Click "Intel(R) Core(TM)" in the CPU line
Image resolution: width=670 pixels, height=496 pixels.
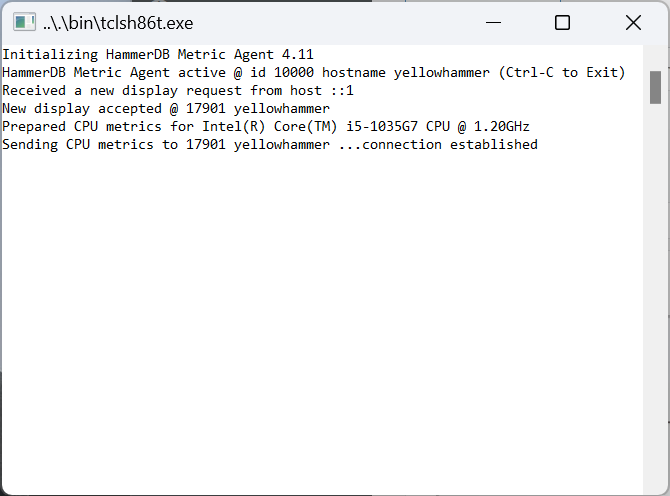click(270, 126)
